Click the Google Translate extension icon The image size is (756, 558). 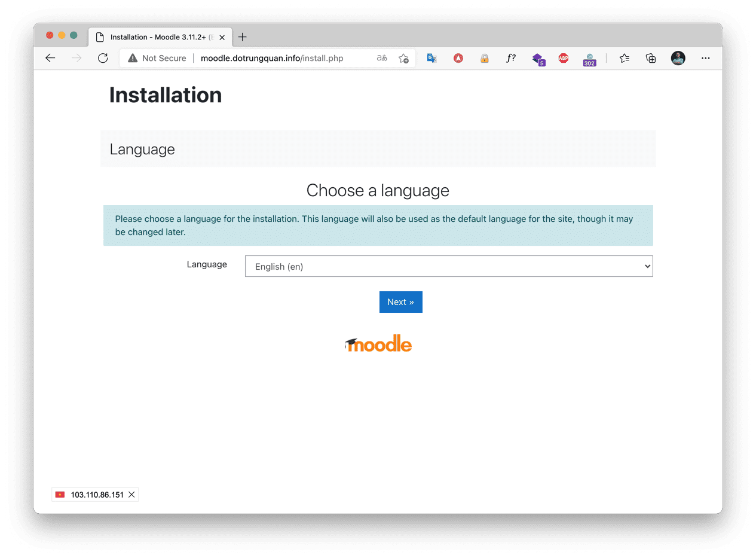(x=431, y=58)
